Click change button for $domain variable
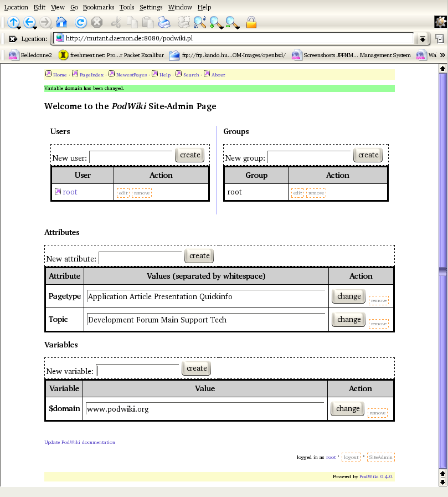This screenshot has width=448, height=497. (x=348, y=409)
